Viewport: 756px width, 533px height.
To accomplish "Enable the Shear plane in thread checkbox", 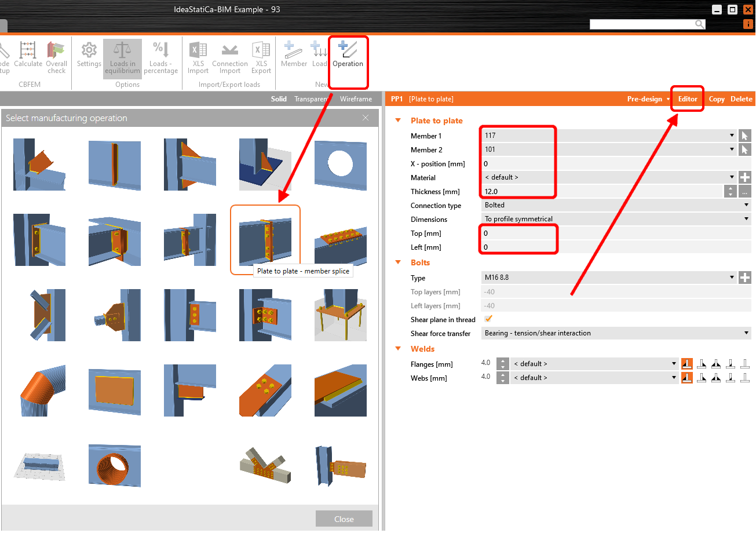I will (488, 319).
